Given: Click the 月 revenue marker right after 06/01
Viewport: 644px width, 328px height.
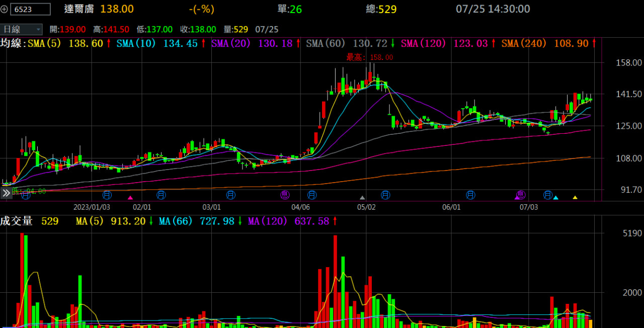Looking at the screenshot, I should pyautogui.click(x=470, y=195).
